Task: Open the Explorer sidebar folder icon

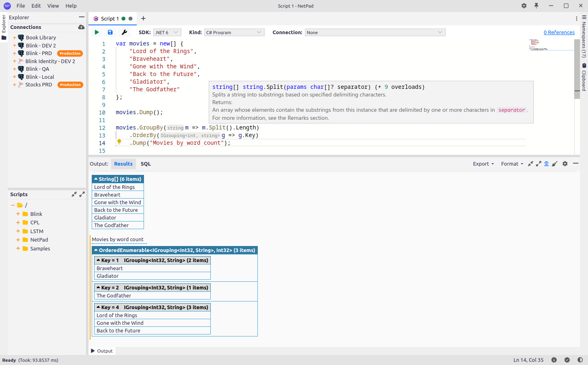Action: tap(4, 38)
